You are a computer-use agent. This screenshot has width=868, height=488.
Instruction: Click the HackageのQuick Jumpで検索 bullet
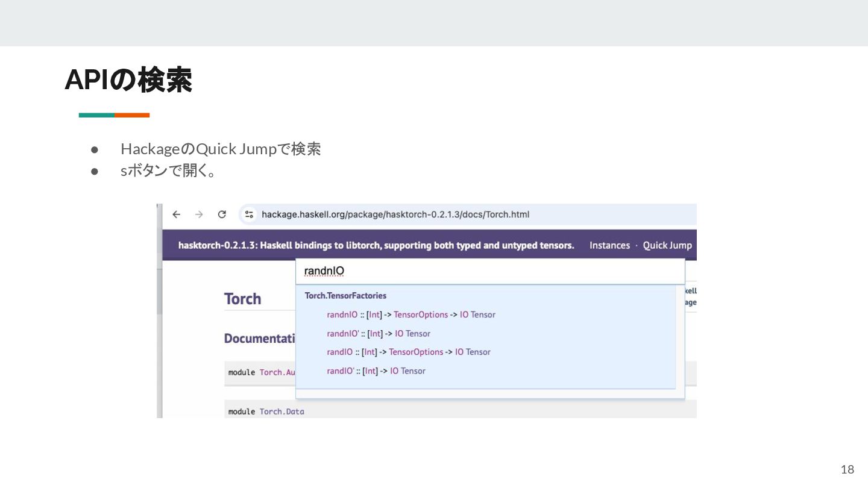coord(221,149)
